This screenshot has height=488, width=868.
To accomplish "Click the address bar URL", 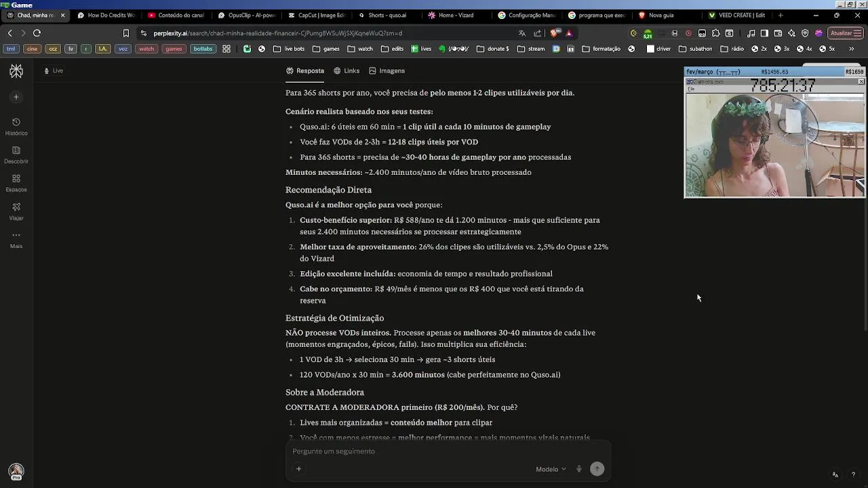I will coord(278,33).
